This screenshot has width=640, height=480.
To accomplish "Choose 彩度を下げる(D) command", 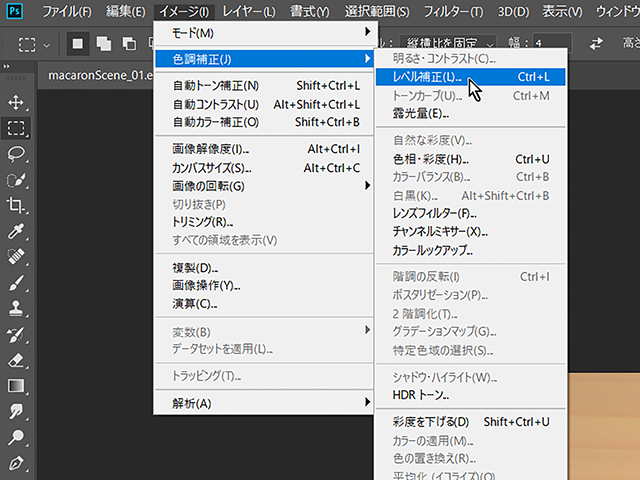I will [x=471, y=422].
